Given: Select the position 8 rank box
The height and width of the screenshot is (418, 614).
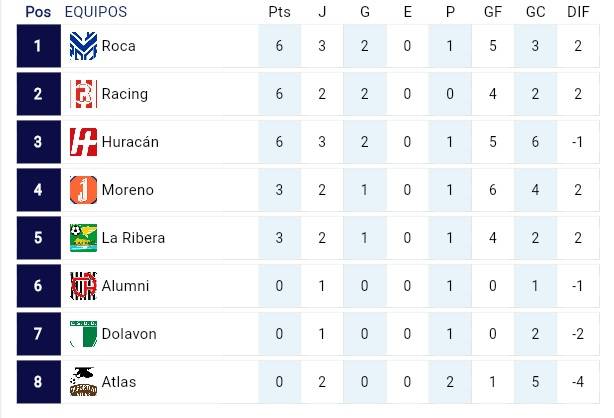Looking at the screenshot, I should click(x=38, y=382).
